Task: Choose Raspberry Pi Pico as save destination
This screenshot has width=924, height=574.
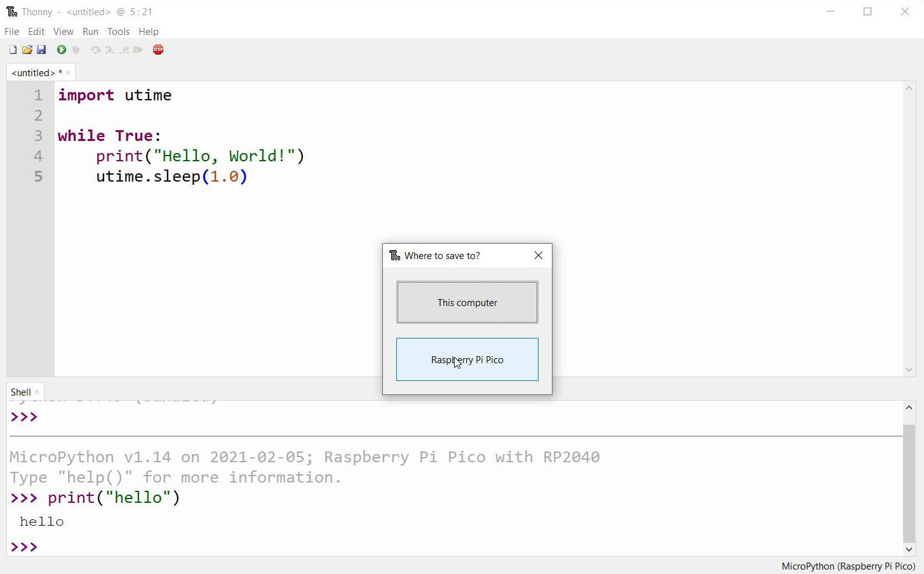Action: (467, 359)
